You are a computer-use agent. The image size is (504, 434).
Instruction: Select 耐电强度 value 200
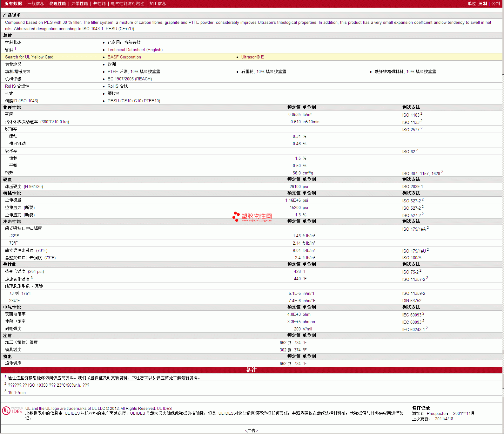(297, 329)
